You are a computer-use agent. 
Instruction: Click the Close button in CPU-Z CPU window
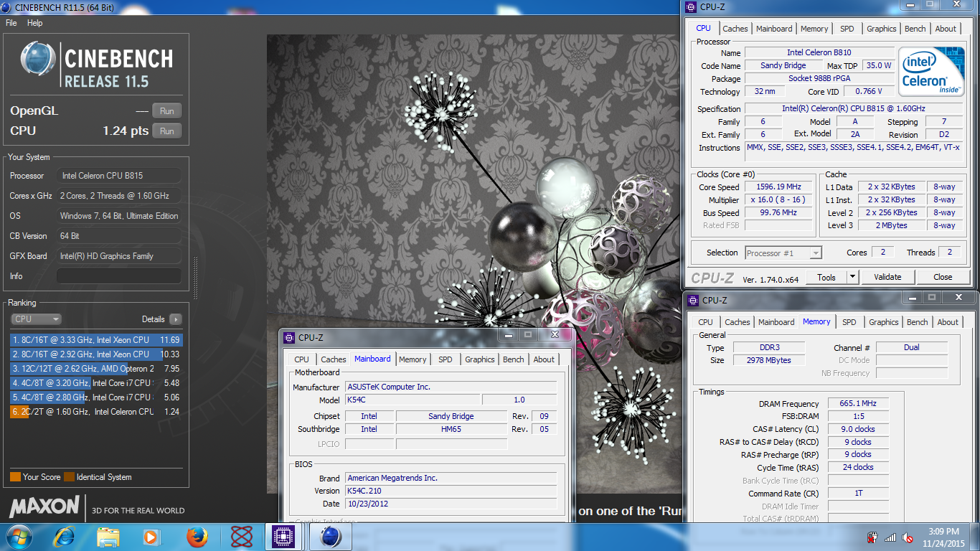point(943,277)
